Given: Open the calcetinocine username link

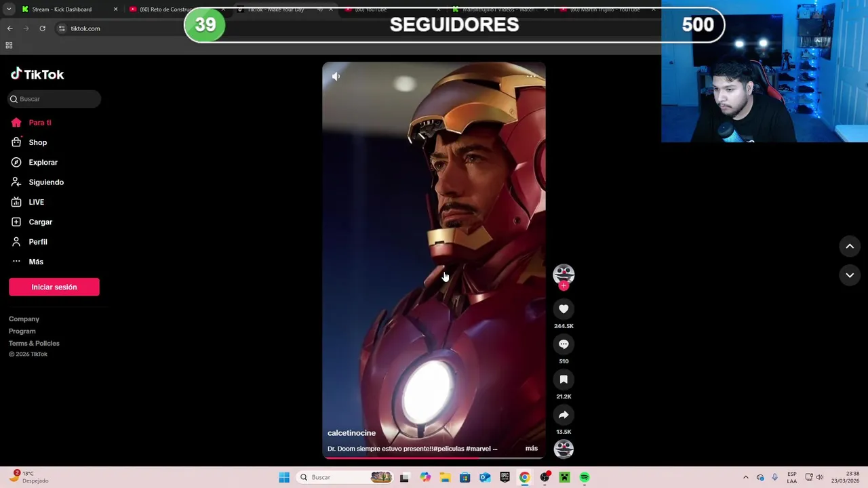Looking at the screenshot, I should click(x=351, y=433).
